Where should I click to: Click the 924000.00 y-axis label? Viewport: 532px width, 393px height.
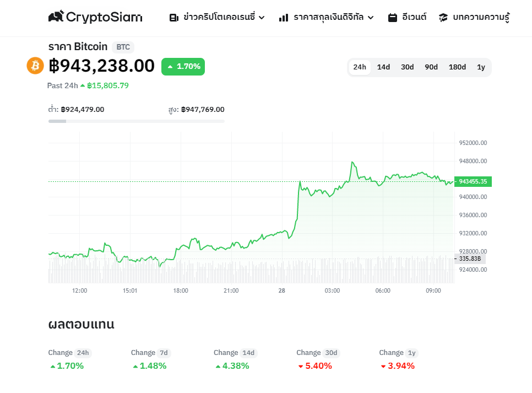(473, 270)
